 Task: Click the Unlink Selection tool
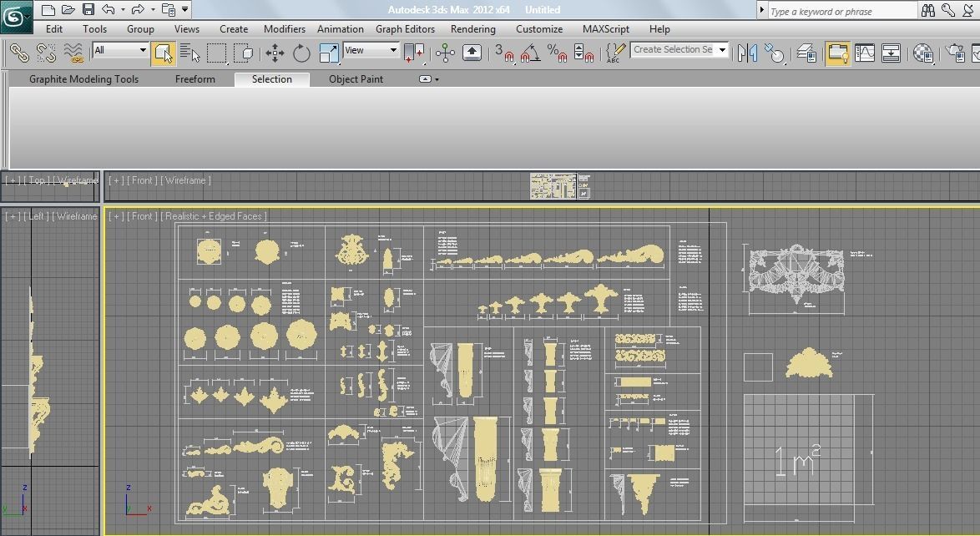tap(46, 53)
